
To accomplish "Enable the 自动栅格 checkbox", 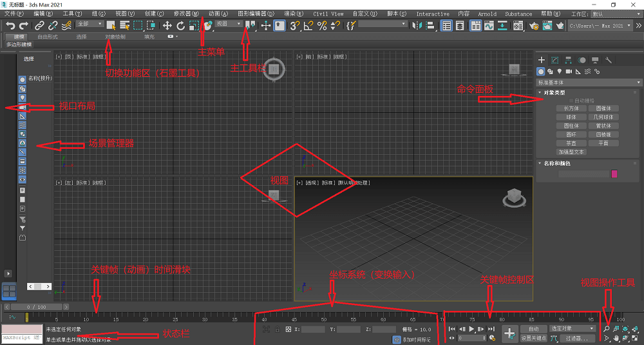I will click(x=571, y=101).
